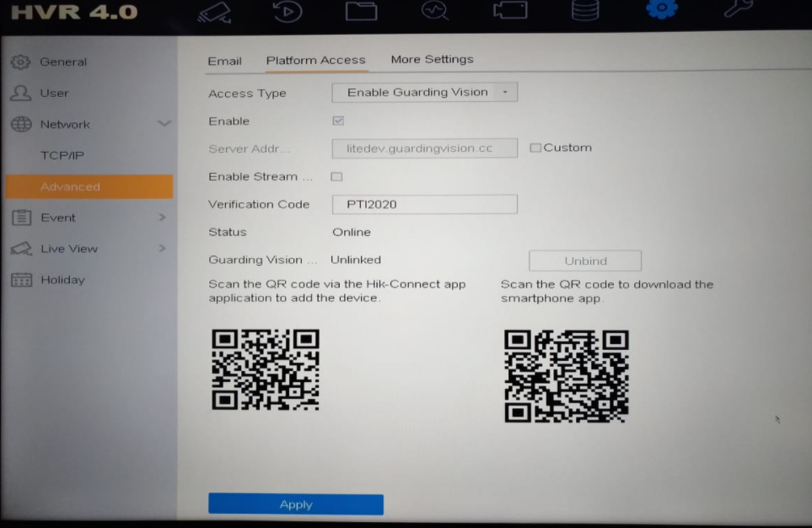Open the Maintenance wrench icon
Image resolution: width=812 pixels, height=528 pixels.
[738, 9]
